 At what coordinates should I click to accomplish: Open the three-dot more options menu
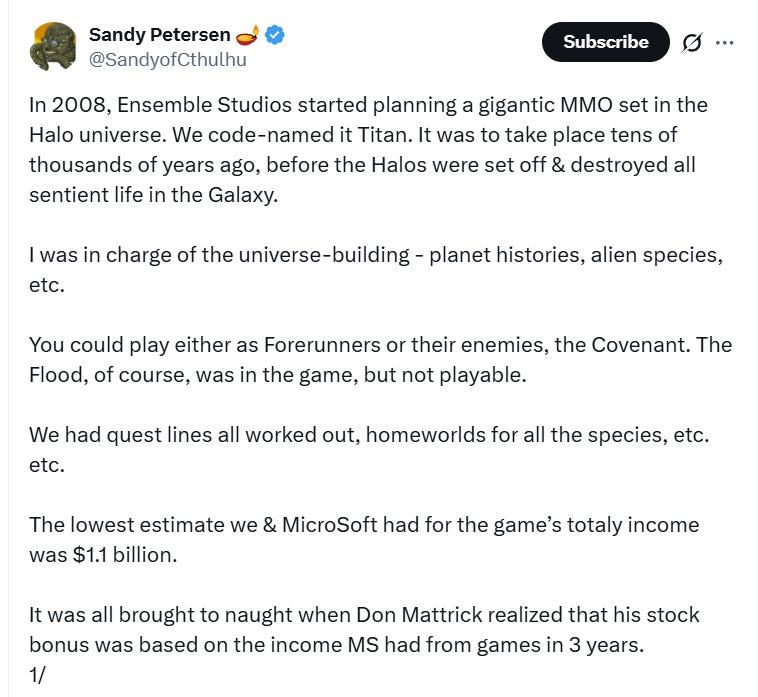coord(724,43)
